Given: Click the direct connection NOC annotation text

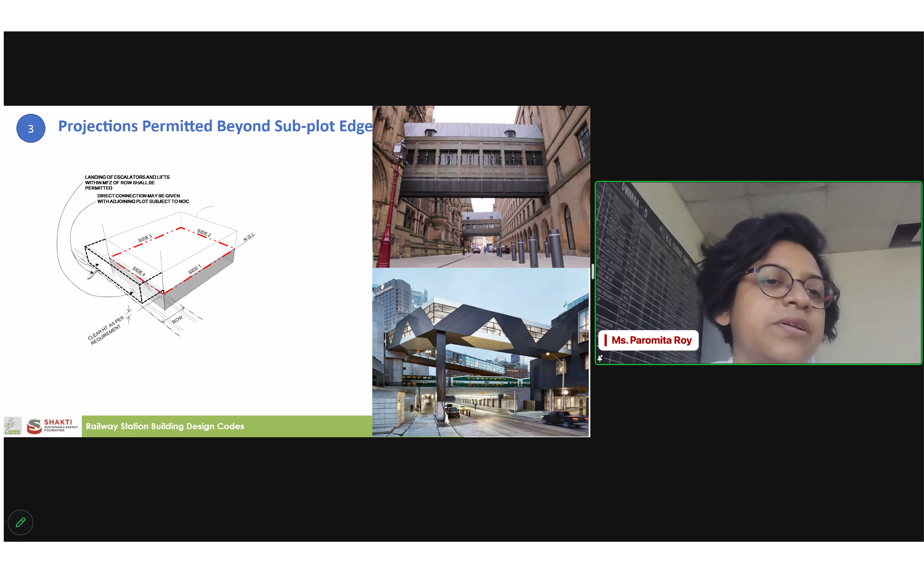Looking at the screenshot, I should click(x=143, y=198).
